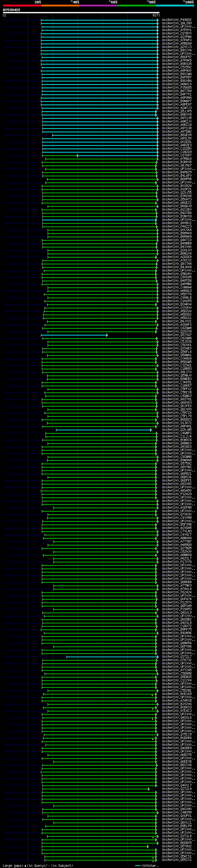Image resolution: width=197 pixels, height=868 pixels.
Task: Open UniRef100_A7RN14 hit
Action: pyautogui.click(x=177, y=159)
